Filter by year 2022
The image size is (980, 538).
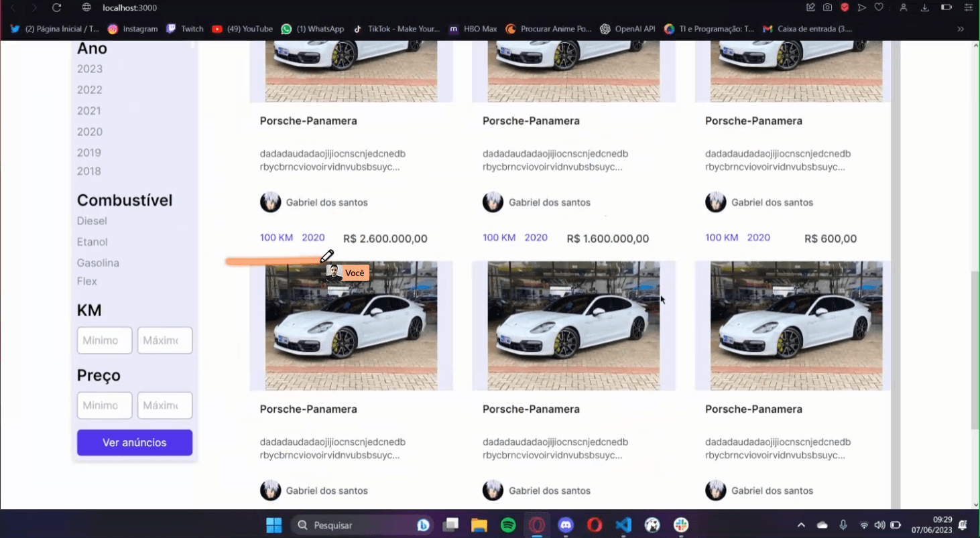coord(90,90)
